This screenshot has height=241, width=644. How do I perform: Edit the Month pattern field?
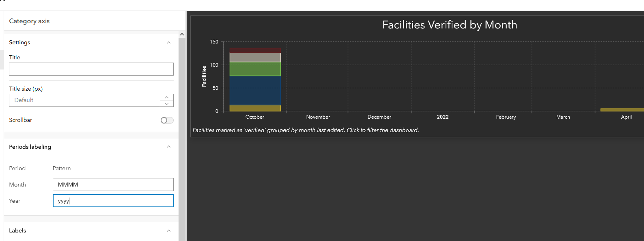[x=113, y=185]
